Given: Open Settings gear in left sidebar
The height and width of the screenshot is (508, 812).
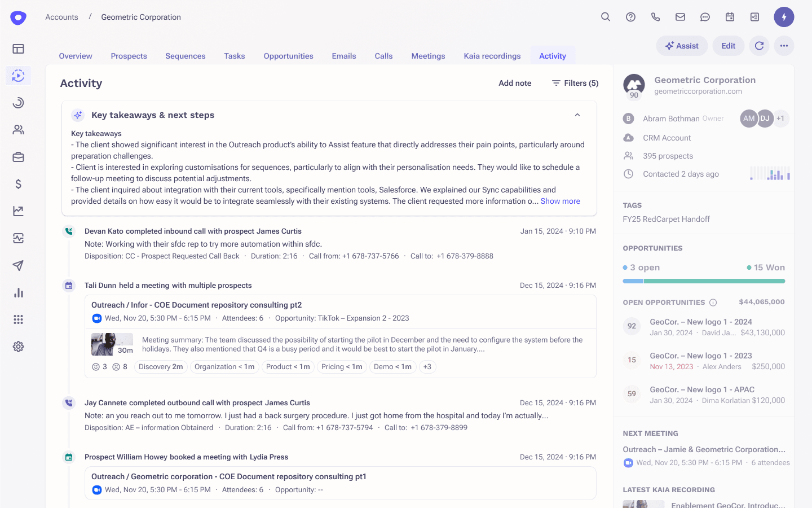Looking at the screenshot, I should [18, 347].
